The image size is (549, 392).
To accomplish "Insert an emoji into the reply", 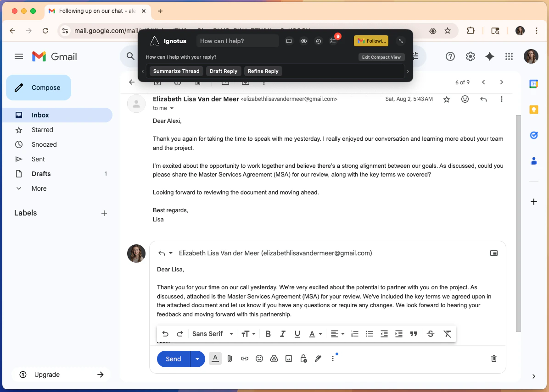I will [259, 359].
